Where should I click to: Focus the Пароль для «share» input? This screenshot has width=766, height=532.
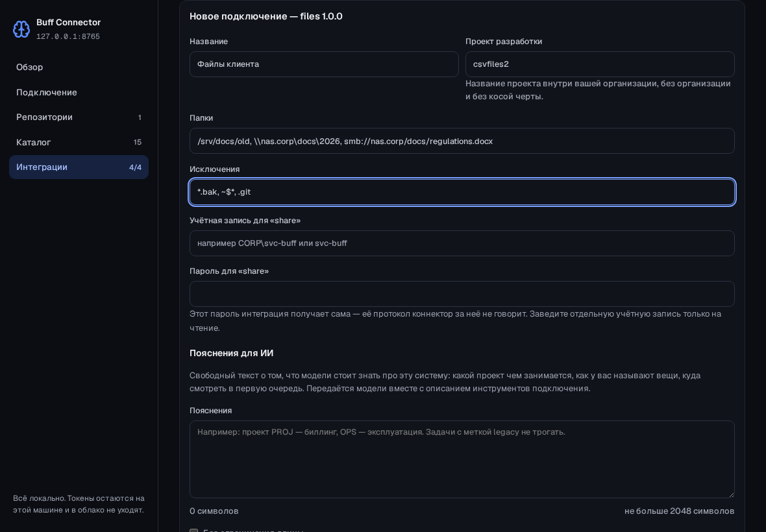coord(462,294)
